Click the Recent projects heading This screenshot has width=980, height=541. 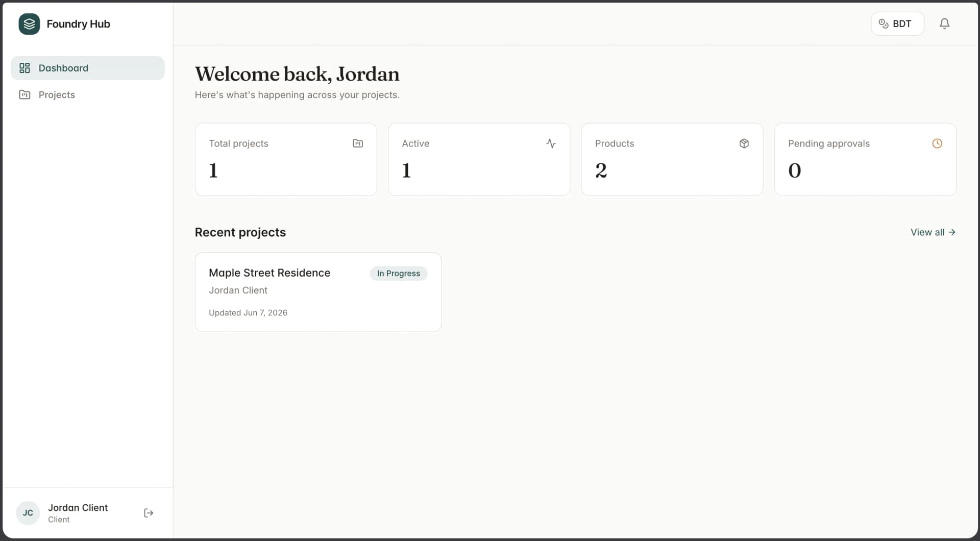(240, 232)
